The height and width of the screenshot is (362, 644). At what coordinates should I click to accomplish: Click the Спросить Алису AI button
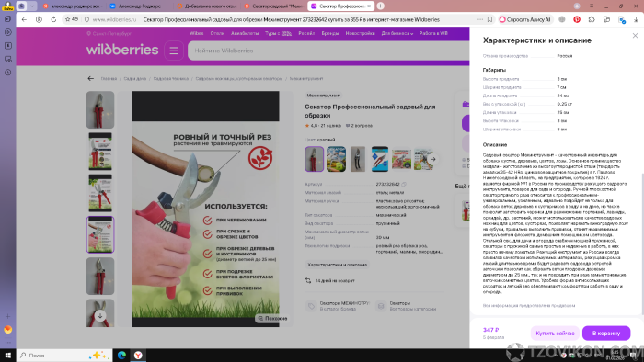coord(525,19)
